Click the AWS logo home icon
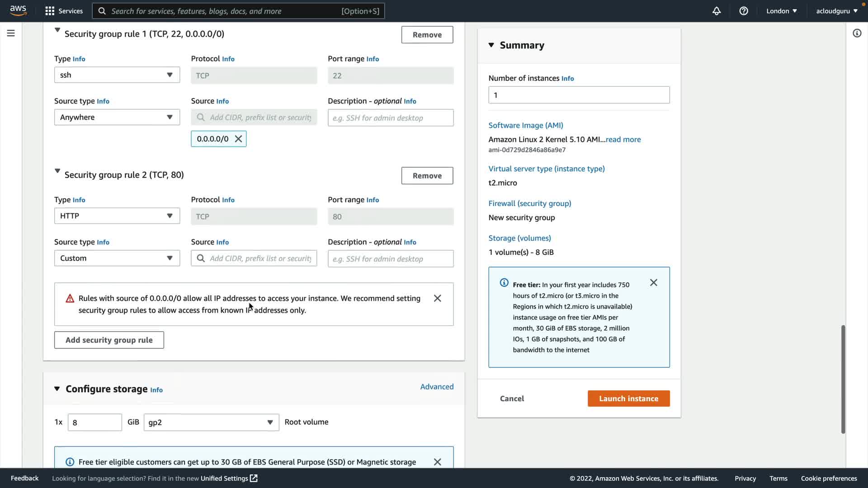Screen dimensions: 868x488 18,10
